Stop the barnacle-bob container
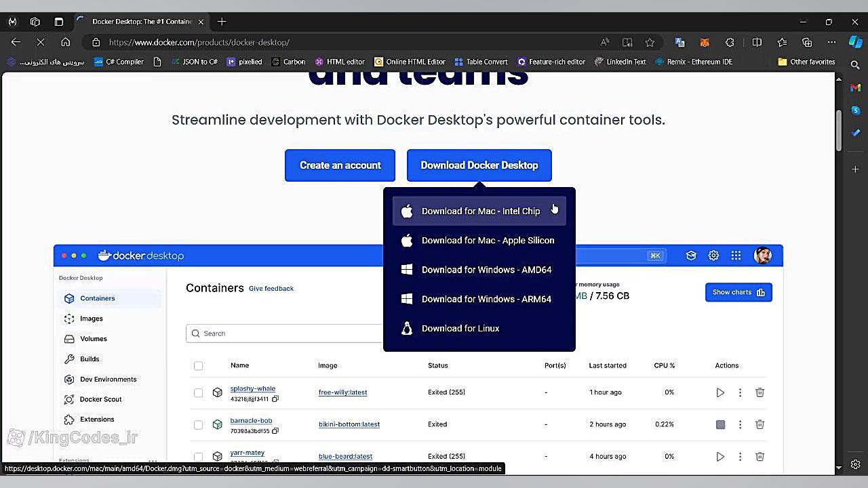The height and width of the screenshot is (488, 868). [x=720, y=424]
